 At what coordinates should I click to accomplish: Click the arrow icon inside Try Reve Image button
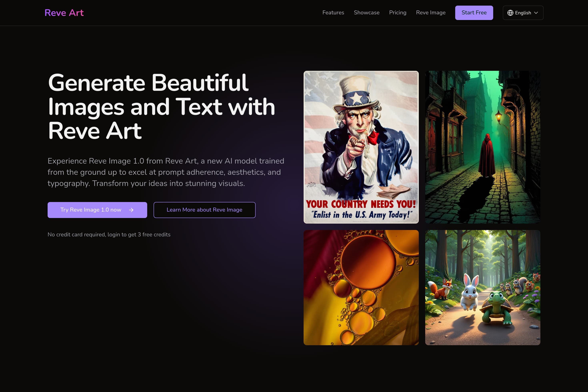point(131,210)
